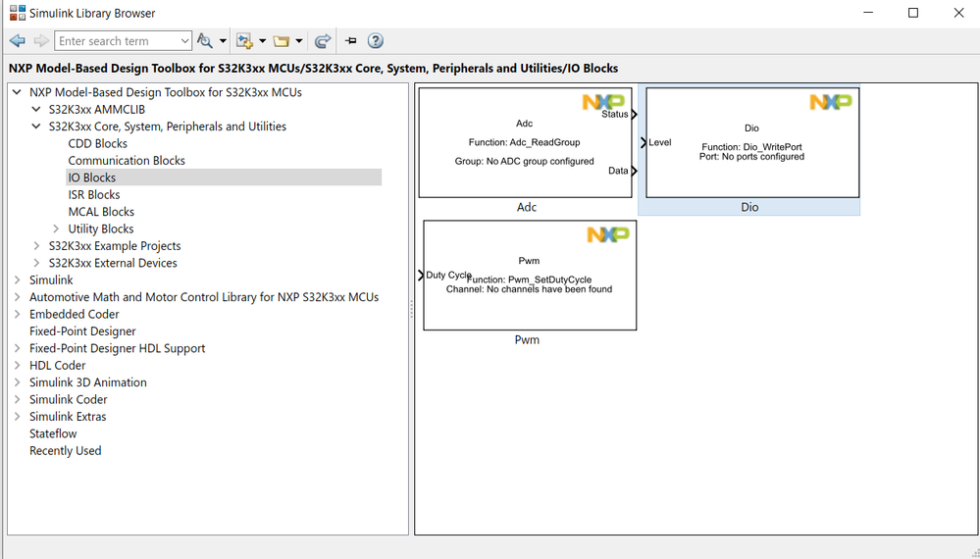
Task: Click the Simulink Library Browser title icon
Action: [18, 13]
